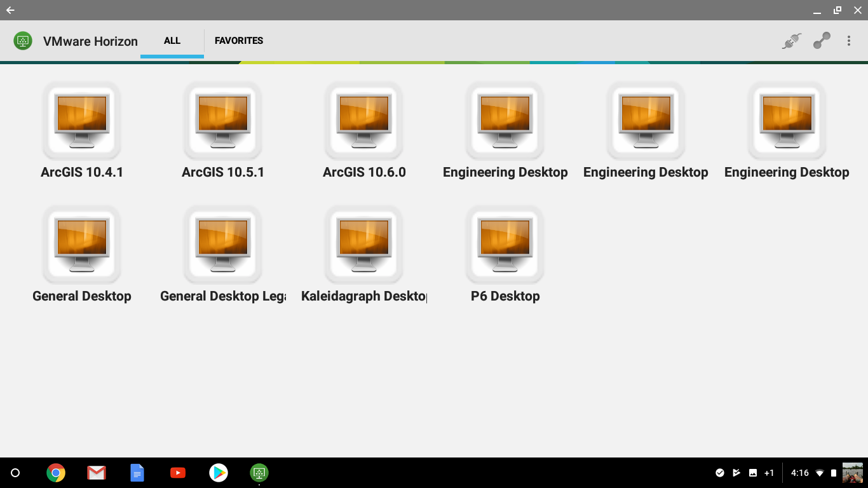
Task: Open Google Docs from the shelf
Action: coord(137,473)
